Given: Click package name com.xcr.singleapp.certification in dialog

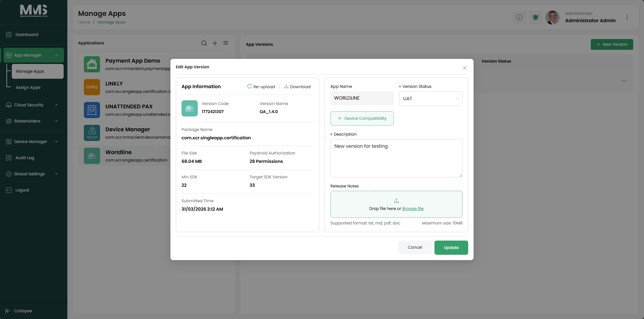Looking at the screenshot, I should point(216,138).
